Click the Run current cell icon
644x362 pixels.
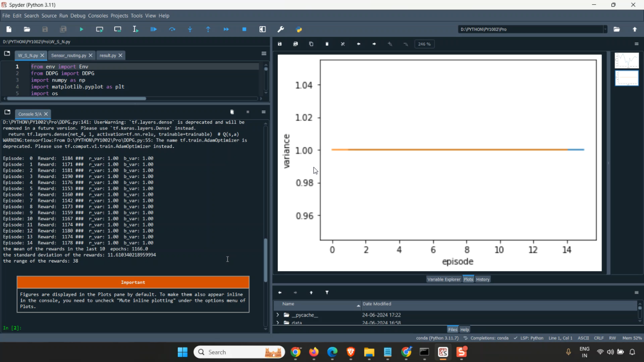(100, 30)
